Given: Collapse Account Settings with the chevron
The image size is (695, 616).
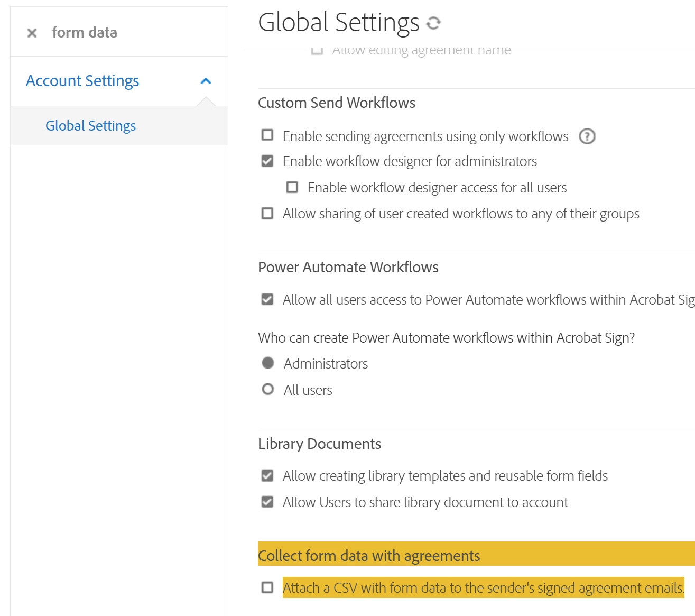Looking at the screenshot, I should pyautogui.click(x=206, y=81).
